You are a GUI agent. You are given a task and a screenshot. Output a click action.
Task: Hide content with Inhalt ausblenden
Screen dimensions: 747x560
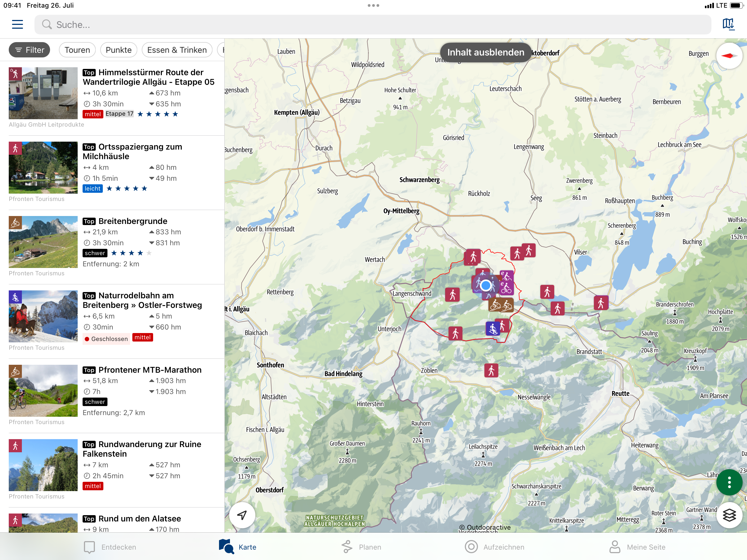[x=485, y=52]
